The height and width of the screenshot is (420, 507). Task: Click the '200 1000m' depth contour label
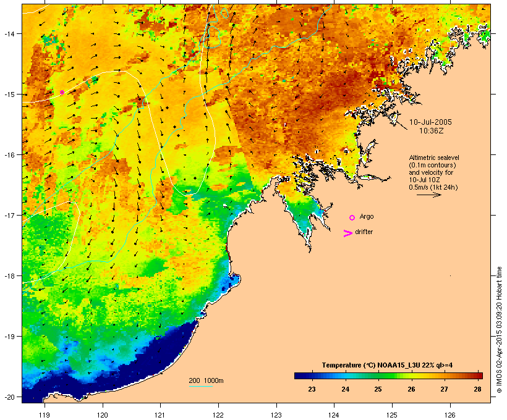(206, 380)
